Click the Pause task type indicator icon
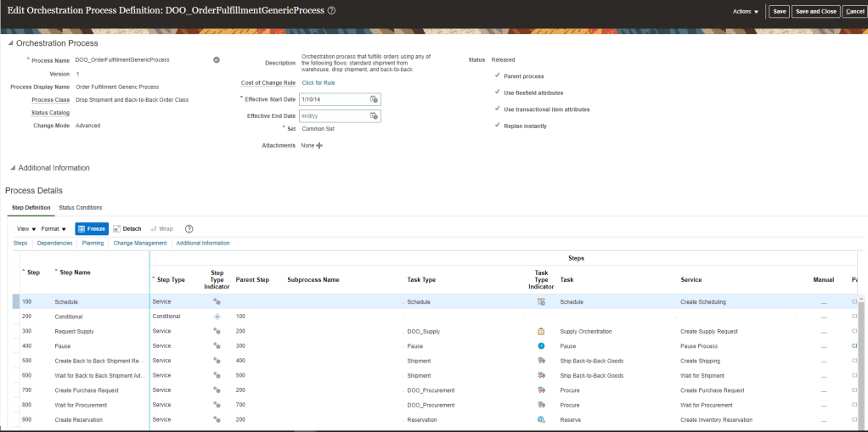The width and height of the screenshot is (868, 432). point(541,346)
